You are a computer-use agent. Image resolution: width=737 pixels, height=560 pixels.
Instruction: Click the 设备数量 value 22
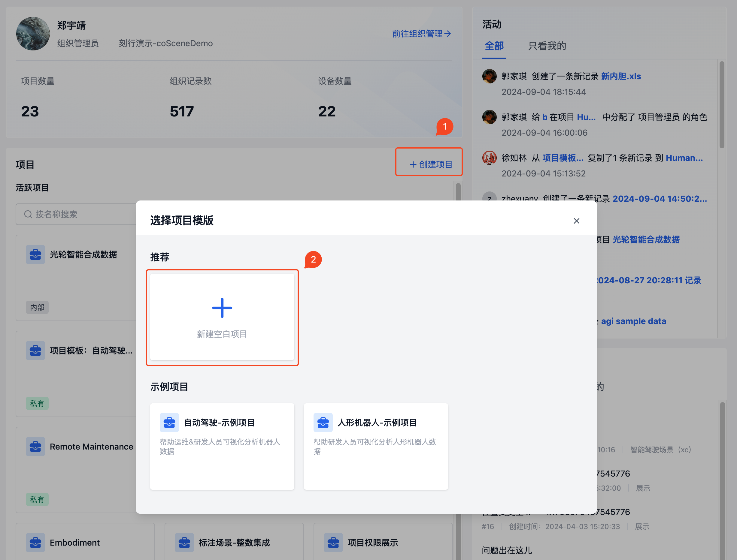(x=327, y=111)
